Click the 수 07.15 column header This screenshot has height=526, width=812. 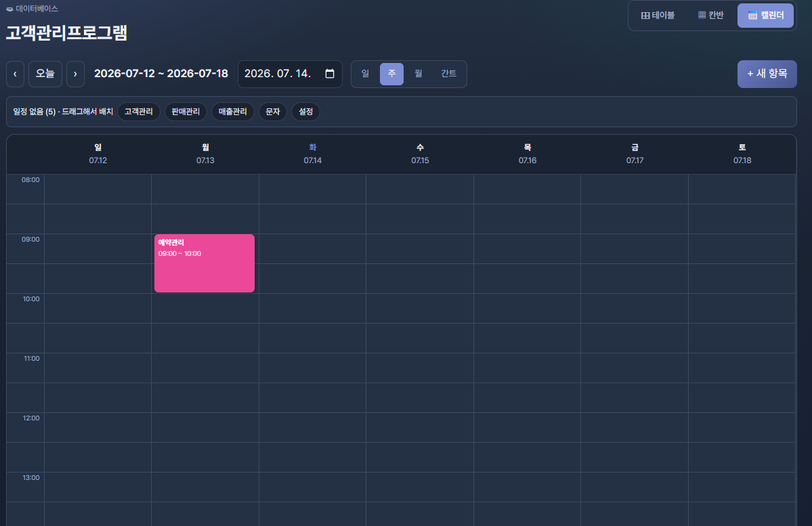coord(420,154)
